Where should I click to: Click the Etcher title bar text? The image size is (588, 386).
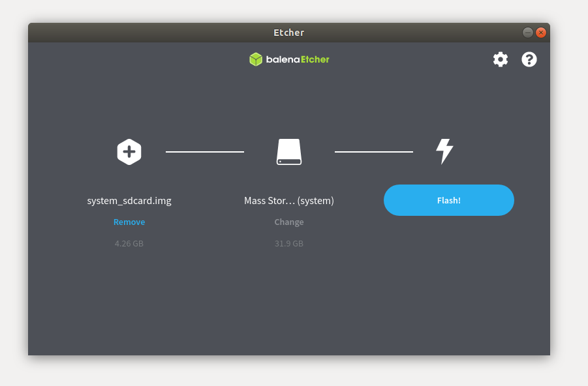click(x=288, y=33)
